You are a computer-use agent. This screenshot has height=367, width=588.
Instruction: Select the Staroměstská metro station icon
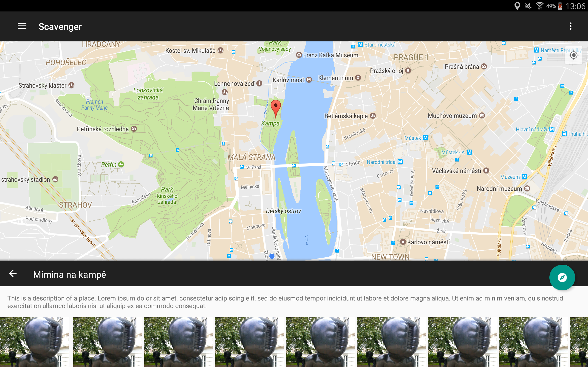[x=360, y=44]
